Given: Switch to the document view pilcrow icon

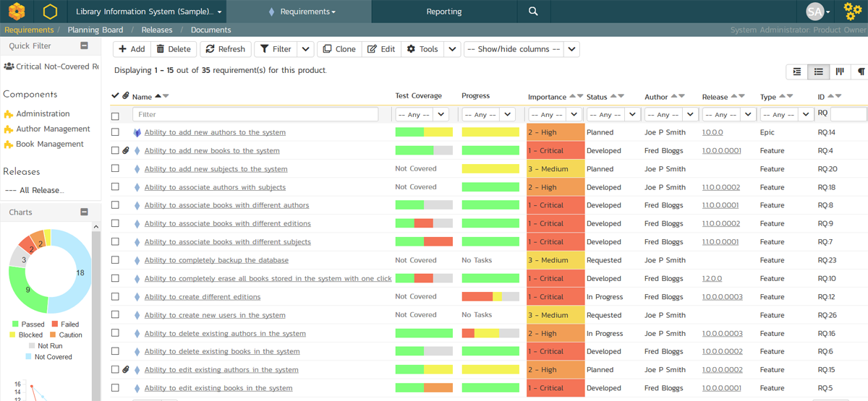Looking at the screenshot, I should click(x=861, y=72).
